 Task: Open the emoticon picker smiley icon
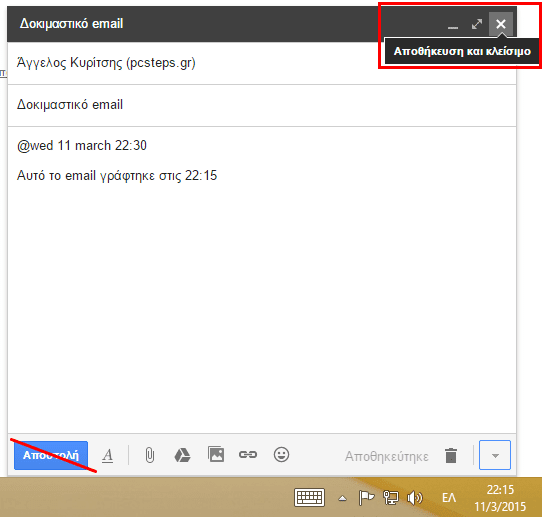[281, 454]
